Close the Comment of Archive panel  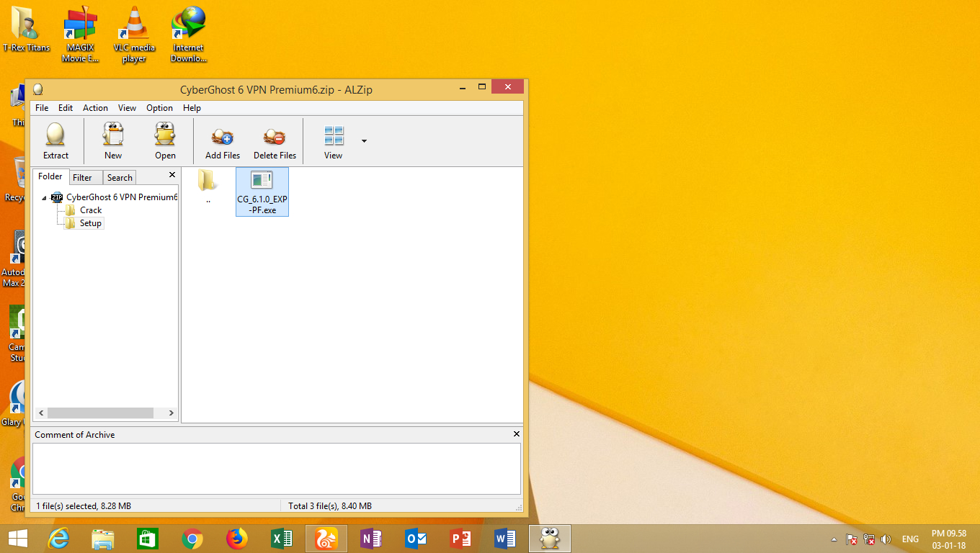point(516,434)
